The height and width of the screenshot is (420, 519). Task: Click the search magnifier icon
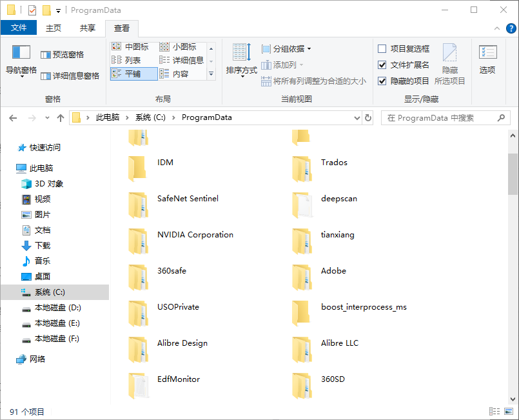[501, 117]
